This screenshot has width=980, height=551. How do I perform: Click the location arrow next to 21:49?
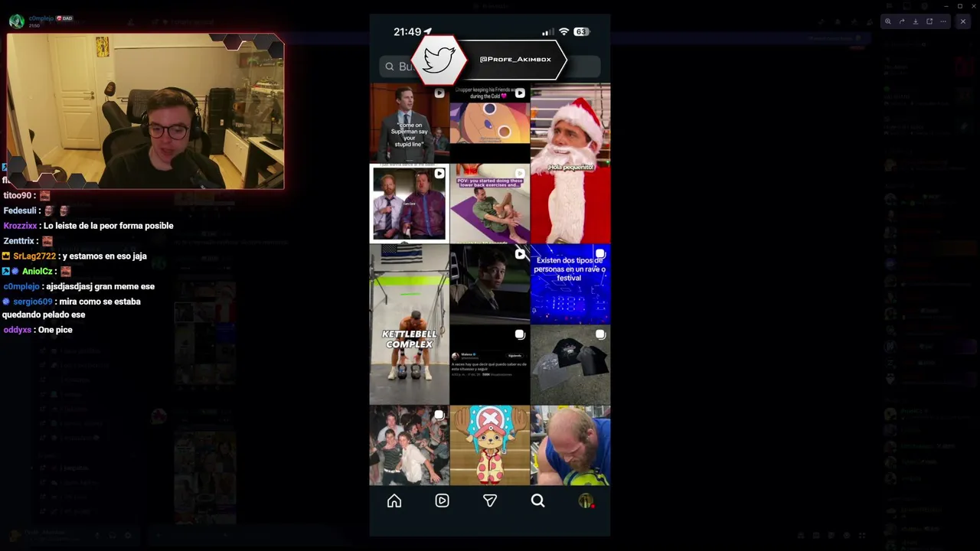[428, 32]
